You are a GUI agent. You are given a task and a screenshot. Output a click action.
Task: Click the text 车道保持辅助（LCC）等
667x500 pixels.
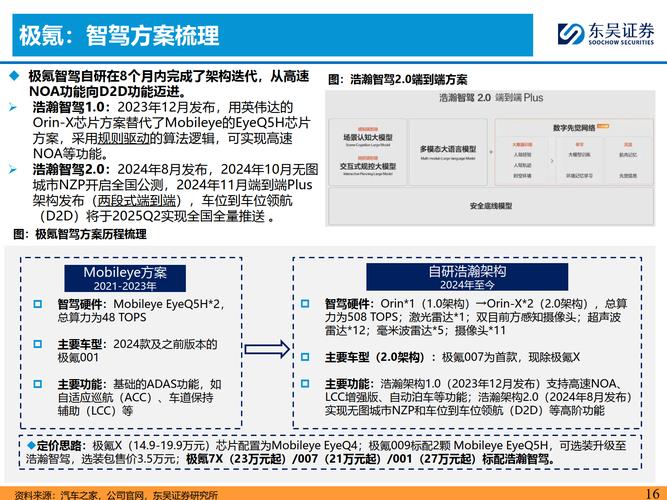[135, 404]
